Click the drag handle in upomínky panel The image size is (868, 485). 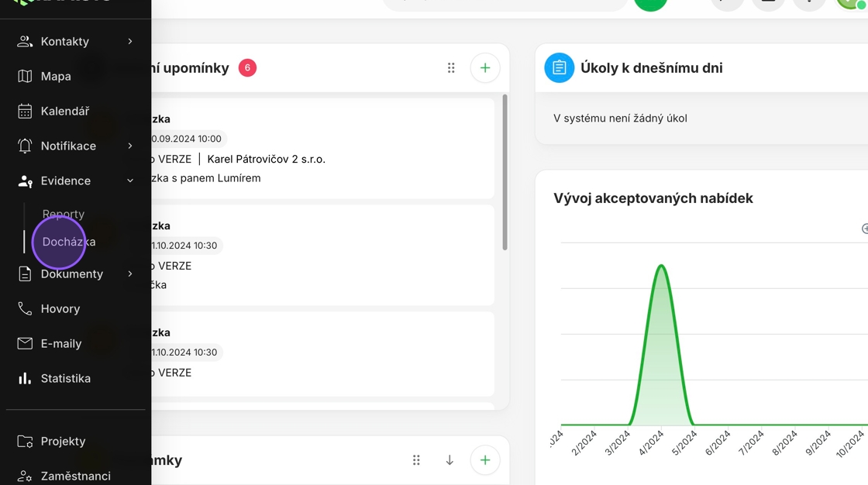click(451, 68)
